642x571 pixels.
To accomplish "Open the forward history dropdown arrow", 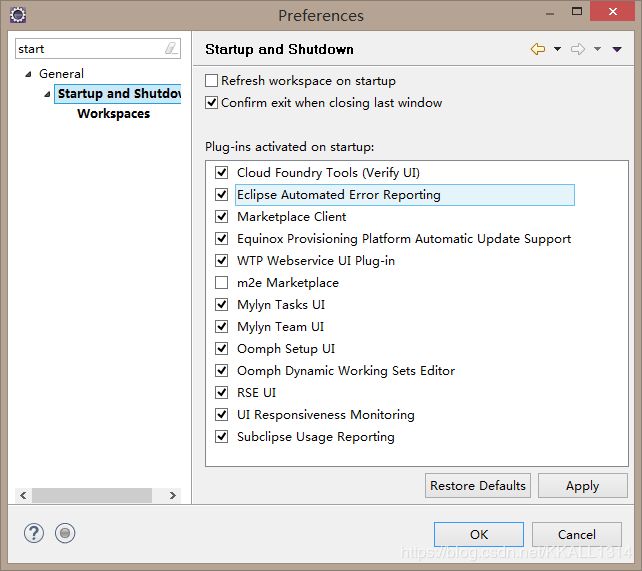I will [x=597, y=49].
